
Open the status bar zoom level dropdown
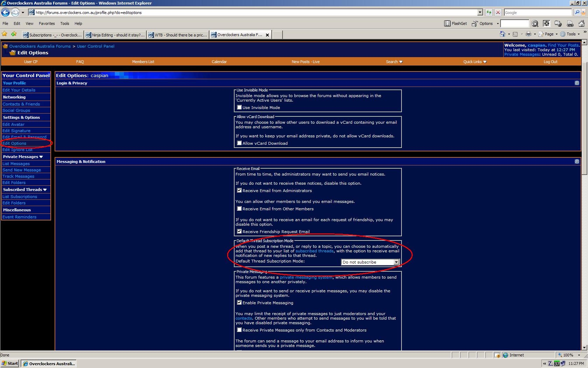[x=579, y=355]
